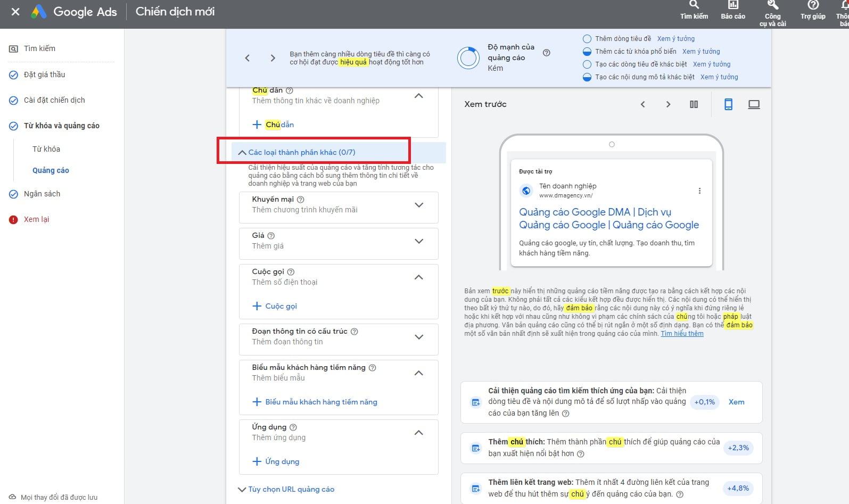Click Xem lại error step in sidebar

pos(36,219)
